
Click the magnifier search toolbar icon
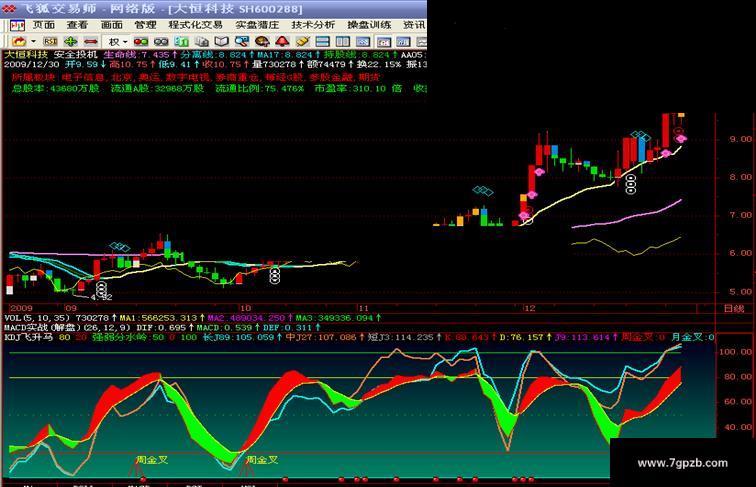pos(242,42)
